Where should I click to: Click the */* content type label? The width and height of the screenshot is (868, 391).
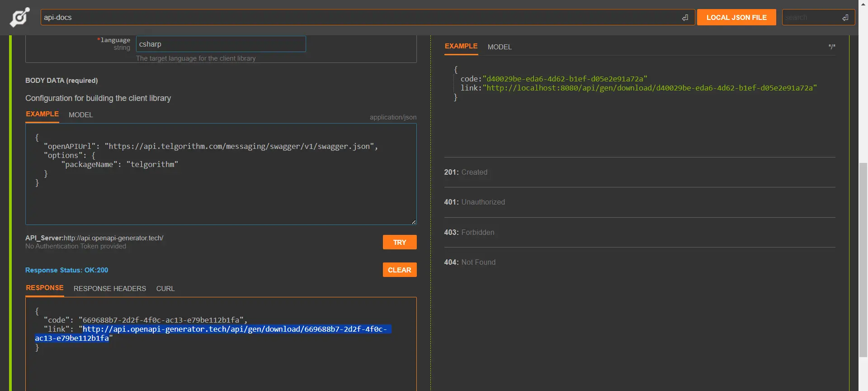pos(832,47)
